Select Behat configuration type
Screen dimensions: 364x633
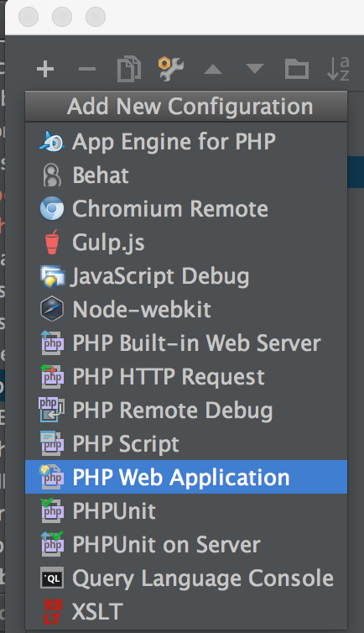[x=186, y=175]
